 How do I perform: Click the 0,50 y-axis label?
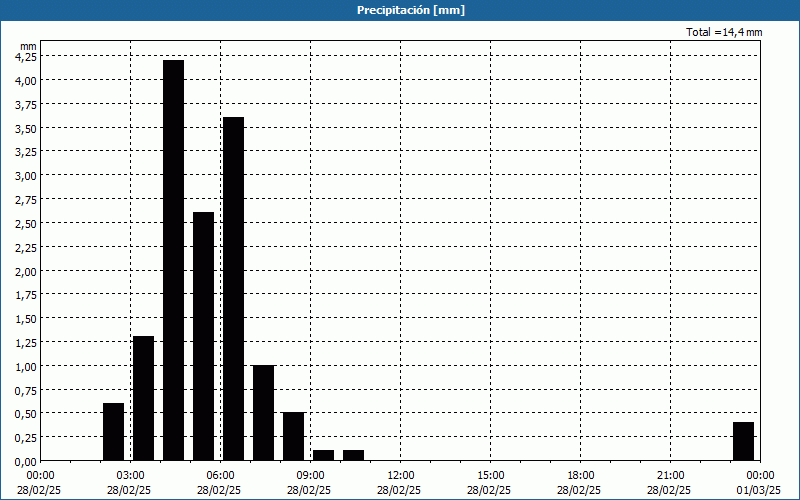coord(26,413)
